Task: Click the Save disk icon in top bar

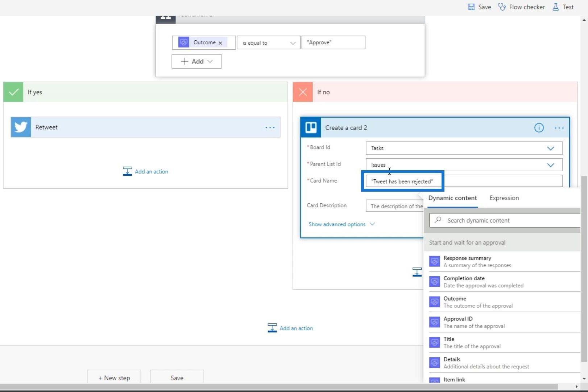Action: point(471,7)
